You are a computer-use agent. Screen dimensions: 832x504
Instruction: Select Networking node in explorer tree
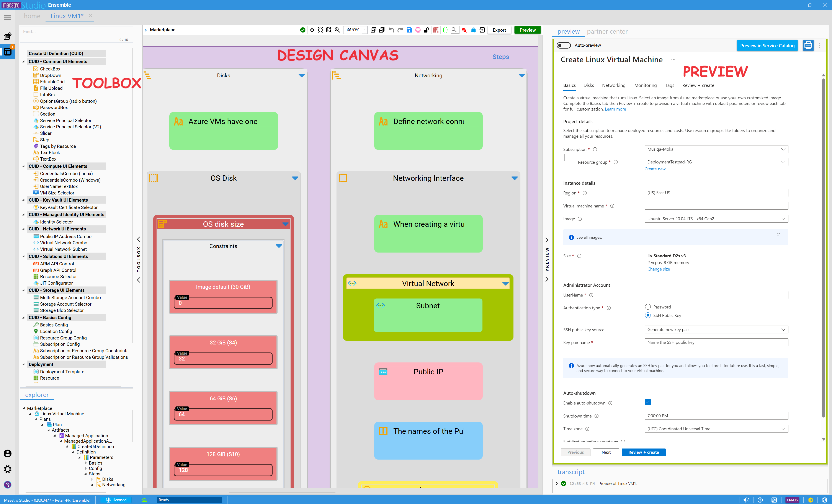point(114,484)
